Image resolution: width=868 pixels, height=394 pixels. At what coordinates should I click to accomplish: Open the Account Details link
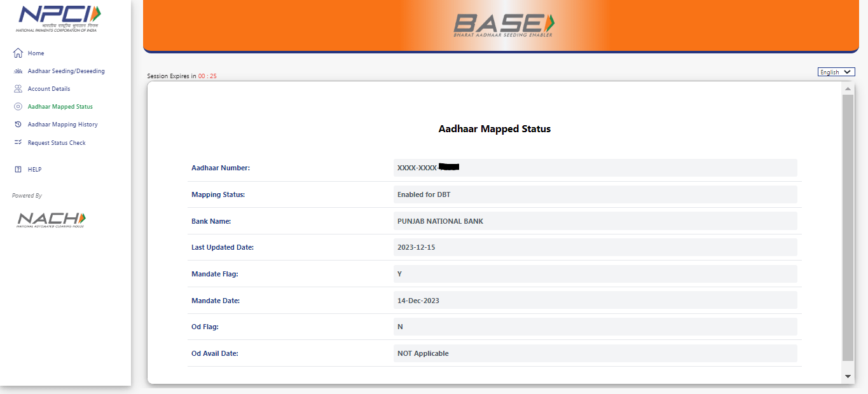pos(49,89)
